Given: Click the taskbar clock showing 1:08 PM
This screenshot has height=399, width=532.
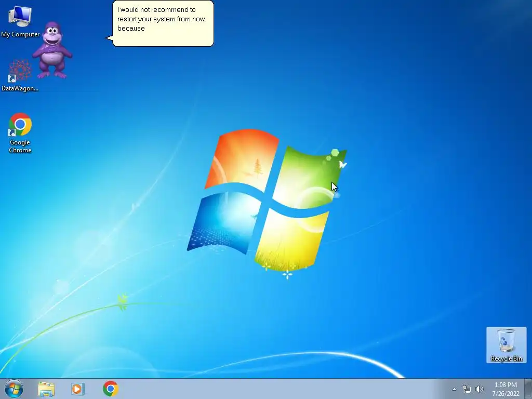Looking at the screenshot, I should (506, 389).
